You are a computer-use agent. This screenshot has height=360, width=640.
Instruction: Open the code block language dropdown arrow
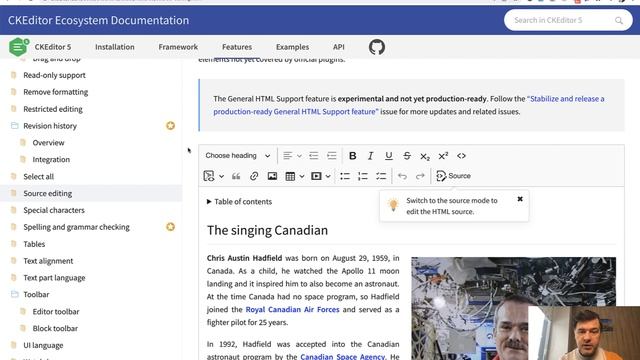click(221, 176)
